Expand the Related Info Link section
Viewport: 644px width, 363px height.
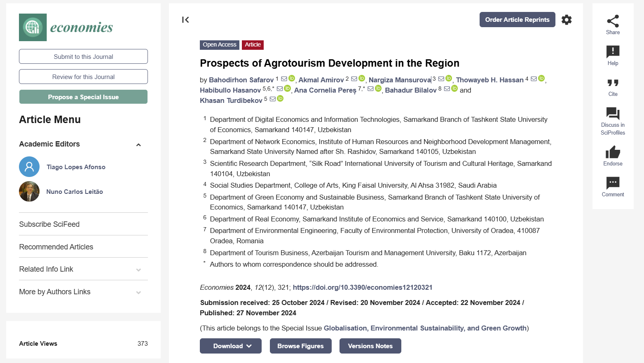[x=138, y=270]
